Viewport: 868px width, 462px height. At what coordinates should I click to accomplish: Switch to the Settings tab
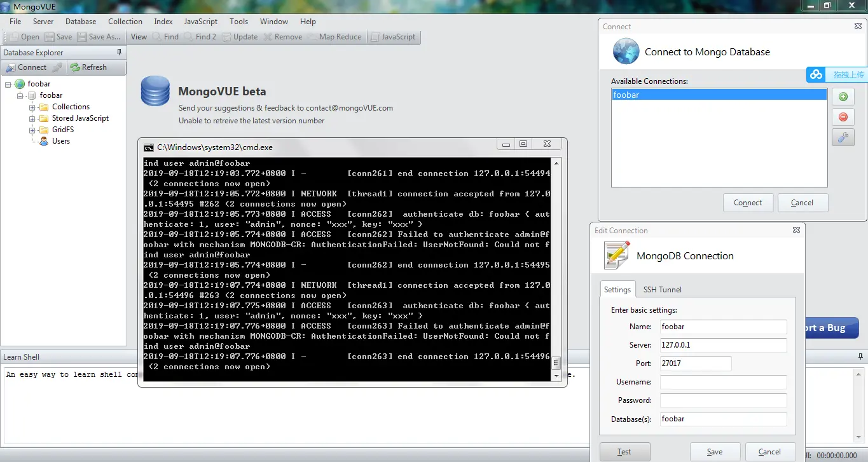pyautogui.click(x=617, y=289)
